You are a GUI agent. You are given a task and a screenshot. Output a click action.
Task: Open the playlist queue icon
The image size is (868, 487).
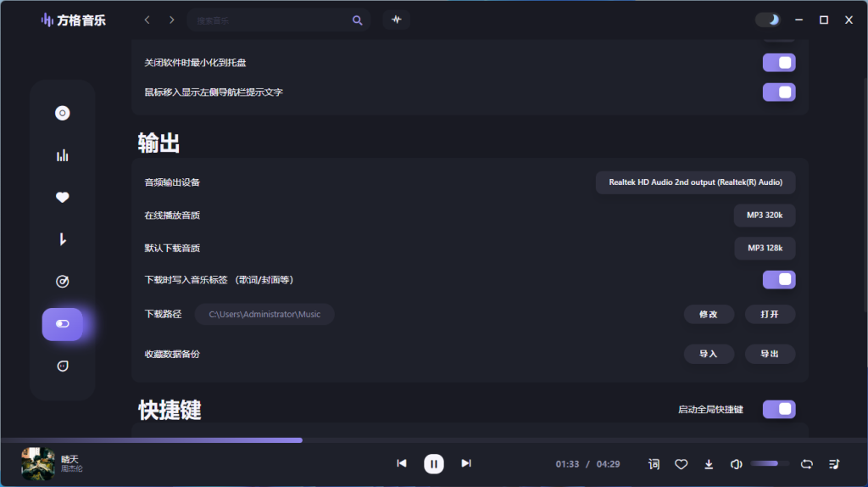(834, 464)
